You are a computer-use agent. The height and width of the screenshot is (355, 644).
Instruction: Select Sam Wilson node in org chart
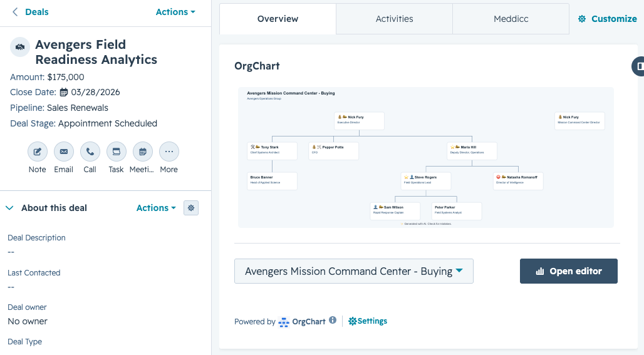(x=395, y=211)
